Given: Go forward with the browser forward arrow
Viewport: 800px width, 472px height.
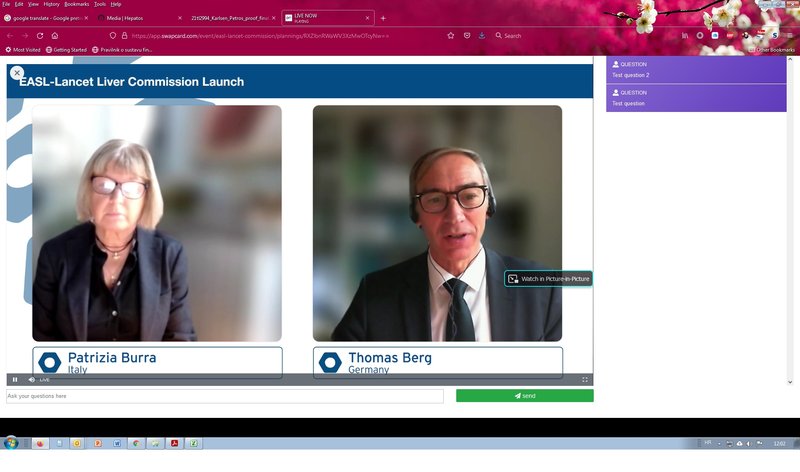Looking at the screenshot, I should click(x=24, y=36).
